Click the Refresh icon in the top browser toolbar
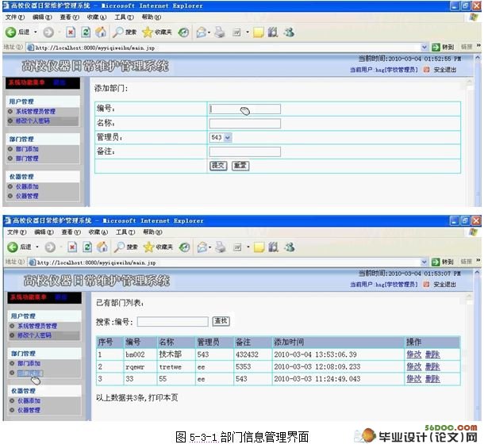 (86, 33)
